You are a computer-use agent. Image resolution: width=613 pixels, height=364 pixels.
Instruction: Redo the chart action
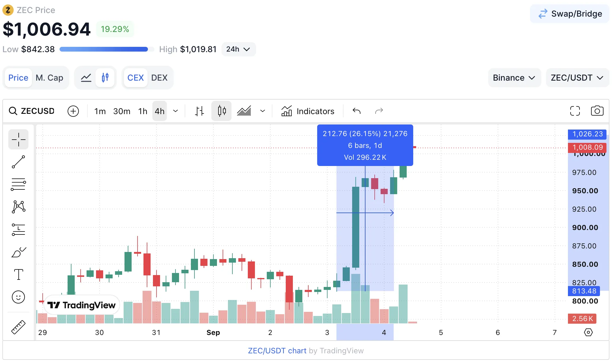(x=379, y=111)
